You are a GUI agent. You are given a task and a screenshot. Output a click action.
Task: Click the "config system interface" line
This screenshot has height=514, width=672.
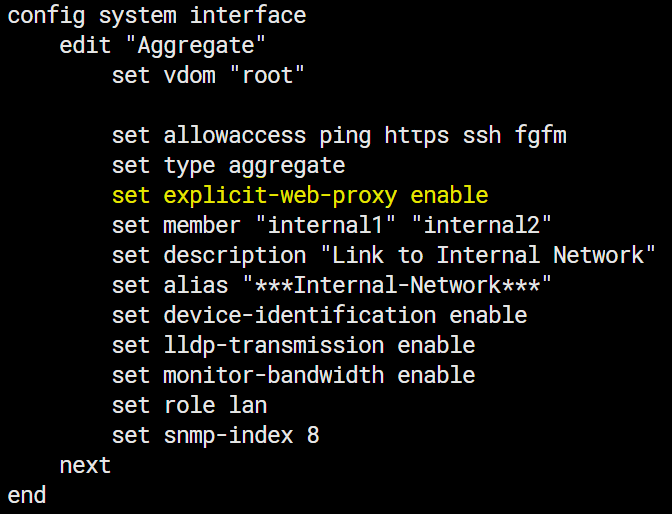click(157, 16)
